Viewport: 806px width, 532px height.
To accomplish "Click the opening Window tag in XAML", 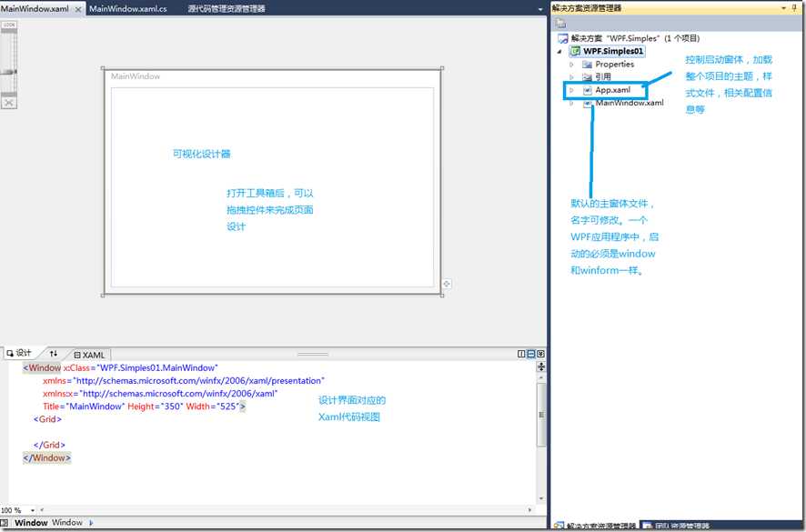I will [x=42, y=368].
